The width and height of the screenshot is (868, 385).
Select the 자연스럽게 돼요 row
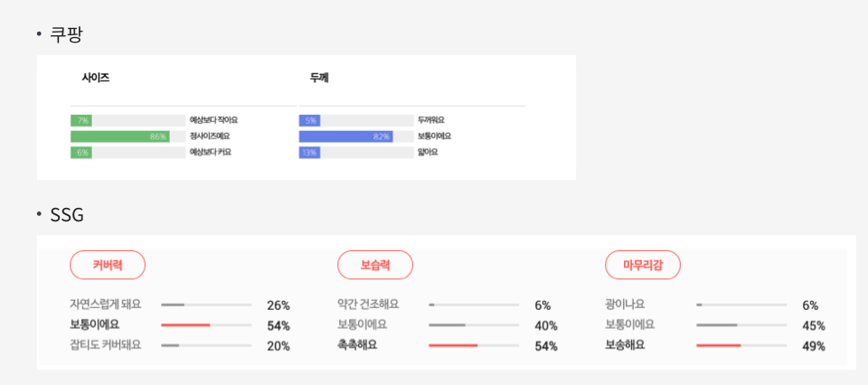[180, 305]
